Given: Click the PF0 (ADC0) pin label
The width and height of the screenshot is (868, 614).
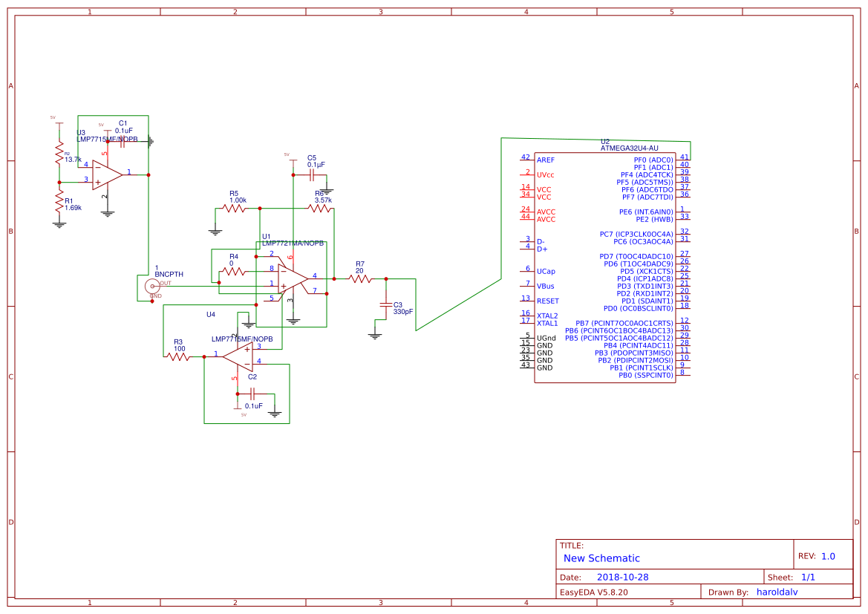Looking at the screenshot, I should click(653, 160).
